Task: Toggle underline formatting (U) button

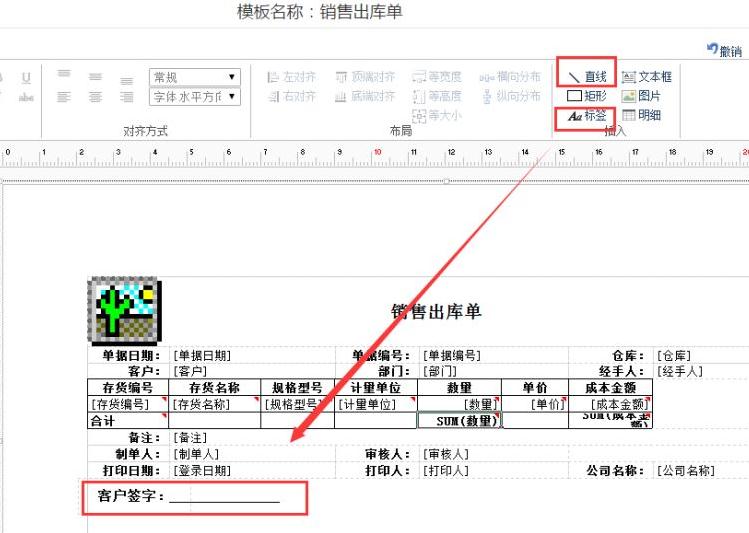Action: [26, 77]
